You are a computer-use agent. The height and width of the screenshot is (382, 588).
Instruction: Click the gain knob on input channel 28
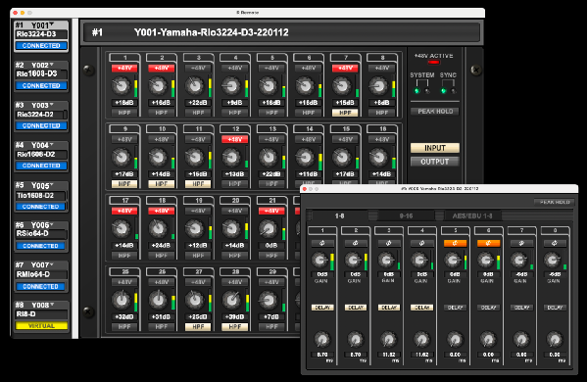[231, 301]
